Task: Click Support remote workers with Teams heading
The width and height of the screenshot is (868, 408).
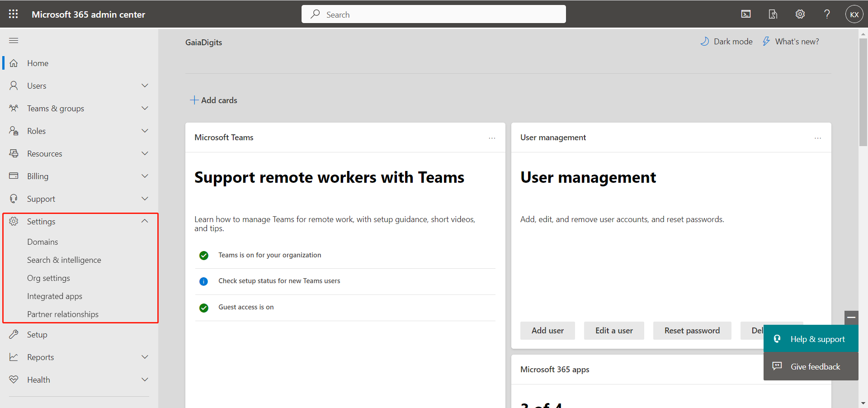Action: pos(329,177)
